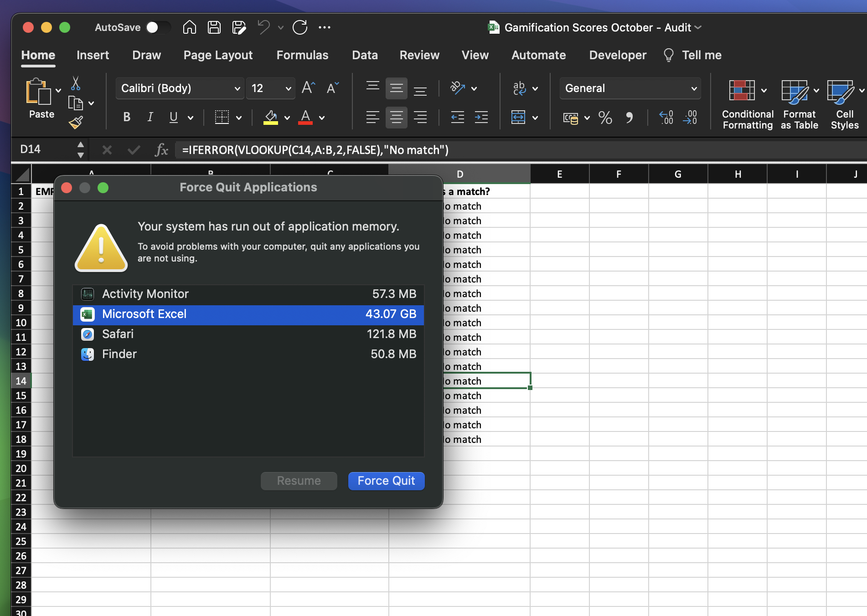Click the Increase Font Size icon
The width and height of the screenshot is (867, 616).
click(x=308, y=88)
